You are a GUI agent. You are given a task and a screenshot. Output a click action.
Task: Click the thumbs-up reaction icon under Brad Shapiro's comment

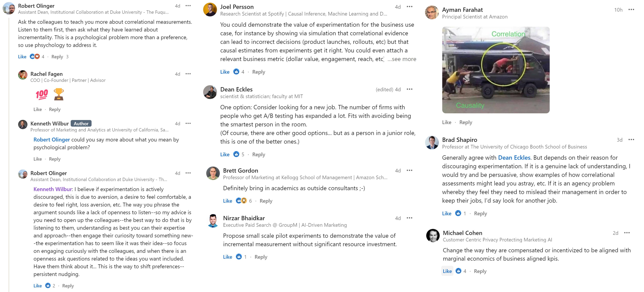[458, 213]
